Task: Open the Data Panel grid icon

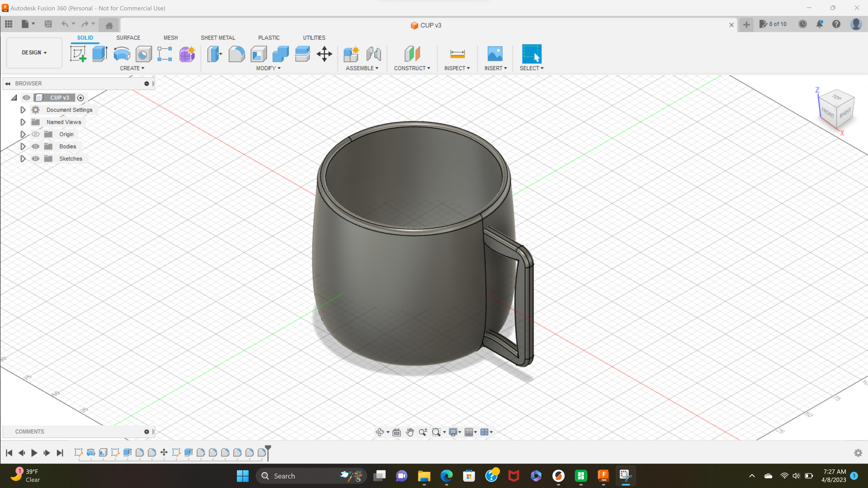Action: pos(9,24)
